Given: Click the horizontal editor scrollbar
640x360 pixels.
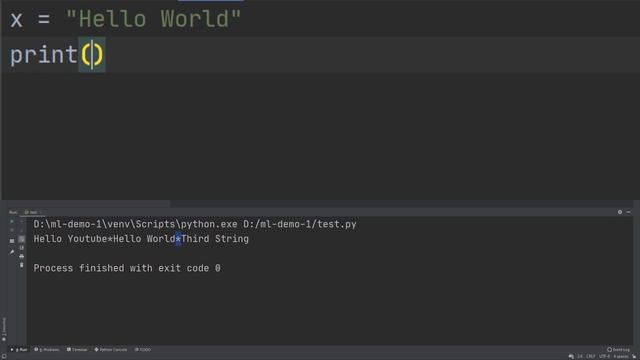Looking at the screenshot, I should point(86,203).
